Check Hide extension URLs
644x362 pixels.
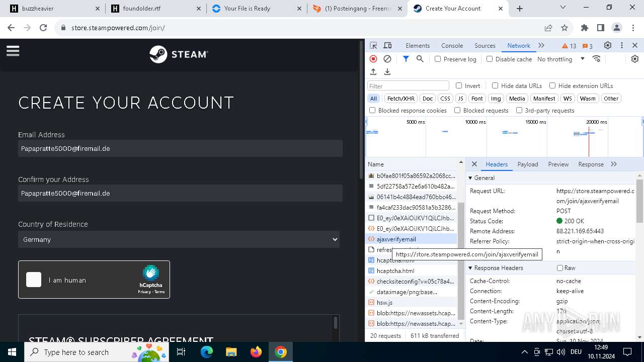click(552, 85)
